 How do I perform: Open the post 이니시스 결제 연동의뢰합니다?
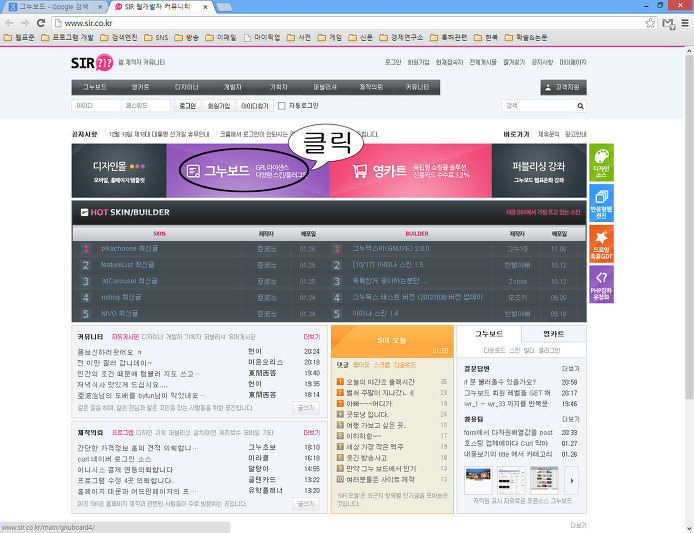[125, 470]
